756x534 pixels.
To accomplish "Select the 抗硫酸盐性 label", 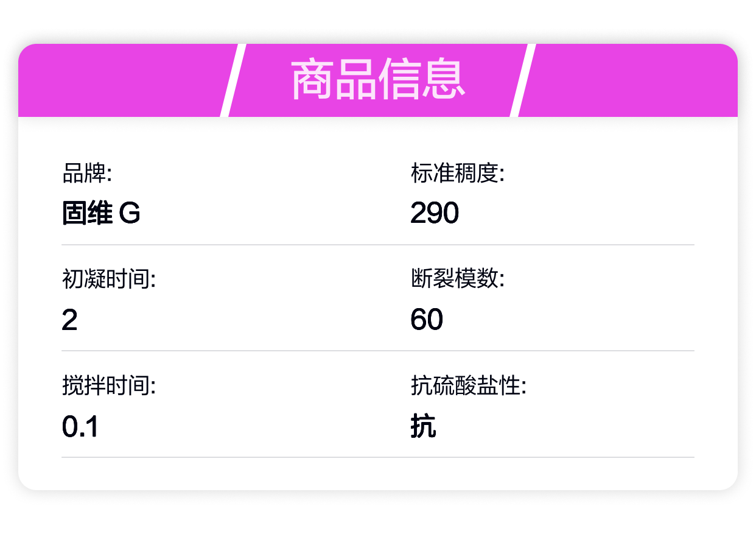I will click(x=469, y=385).
